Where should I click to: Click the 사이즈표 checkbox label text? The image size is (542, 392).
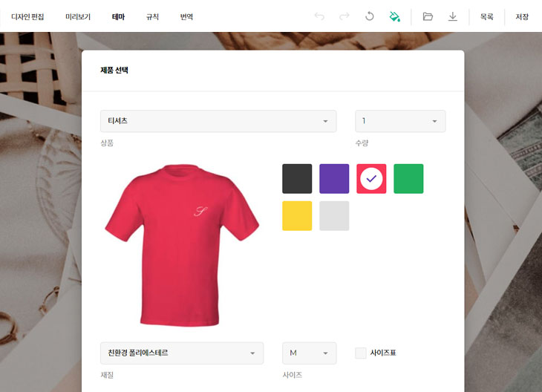coord(383,353)
